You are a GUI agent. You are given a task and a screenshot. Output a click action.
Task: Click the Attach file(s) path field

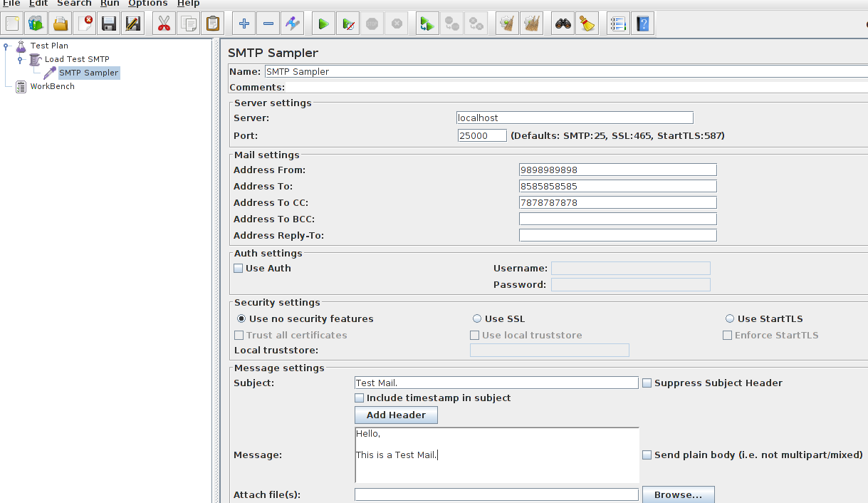pyautogui.click(x=496, y=494)
